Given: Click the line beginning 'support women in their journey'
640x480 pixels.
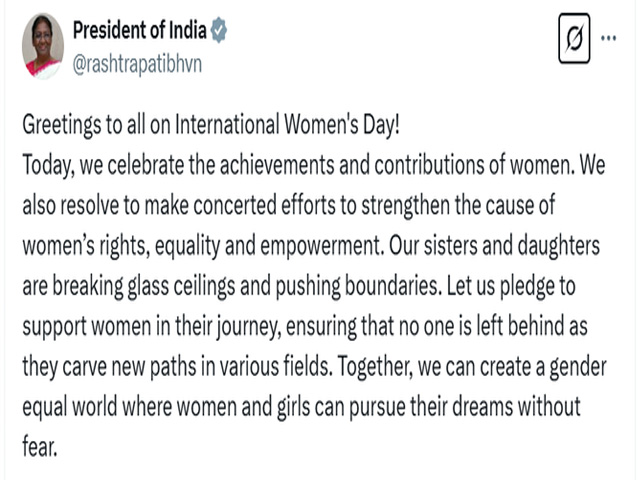Looking at the screenshot, I should click(x=305, y=327).
